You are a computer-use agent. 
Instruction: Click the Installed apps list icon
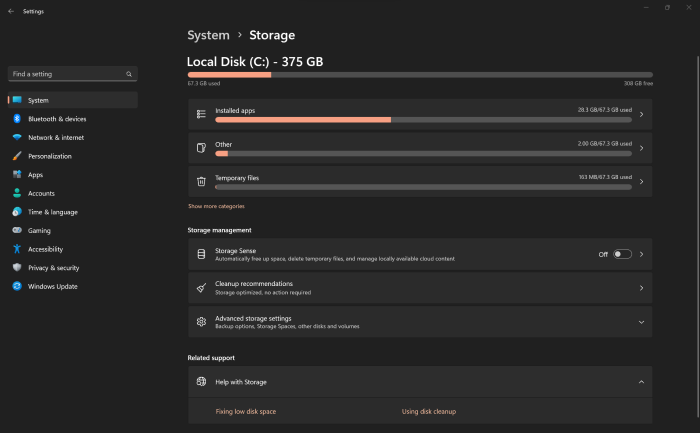click(x=201, y=115)
